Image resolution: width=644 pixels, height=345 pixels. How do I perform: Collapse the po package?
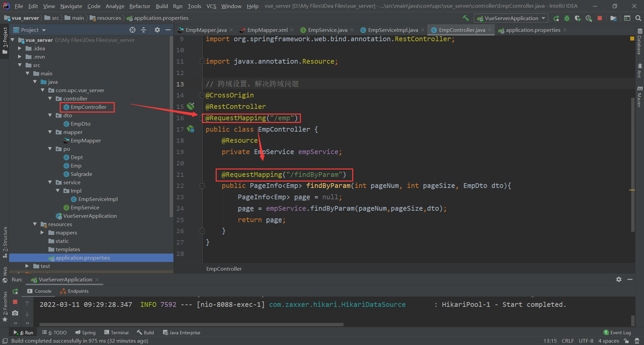pos(50,149)
